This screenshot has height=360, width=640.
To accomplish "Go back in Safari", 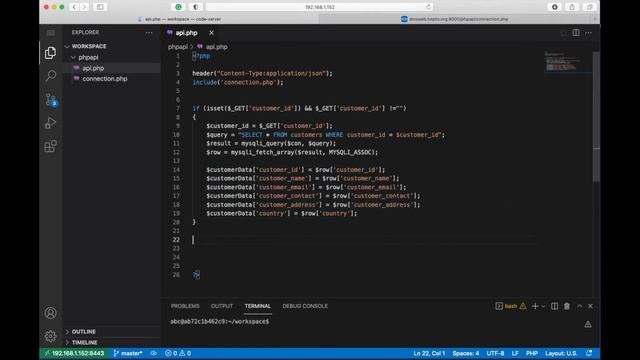I will click(x=74, y=7).
